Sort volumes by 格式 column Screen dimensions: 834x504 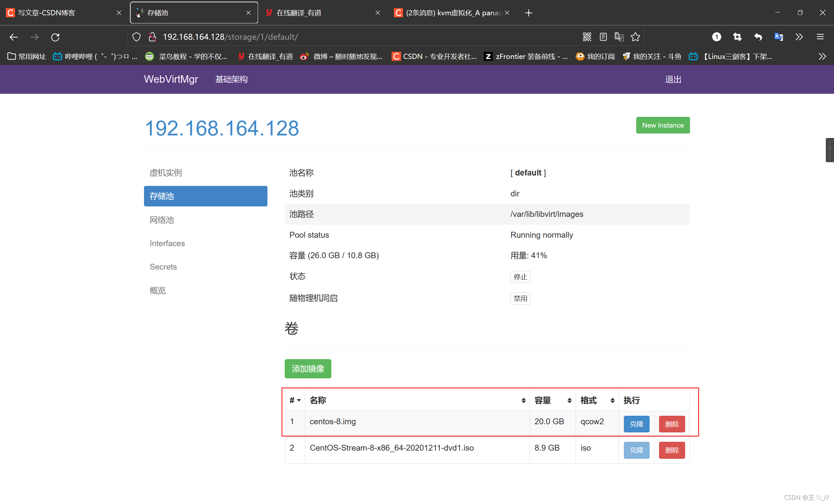597,400
